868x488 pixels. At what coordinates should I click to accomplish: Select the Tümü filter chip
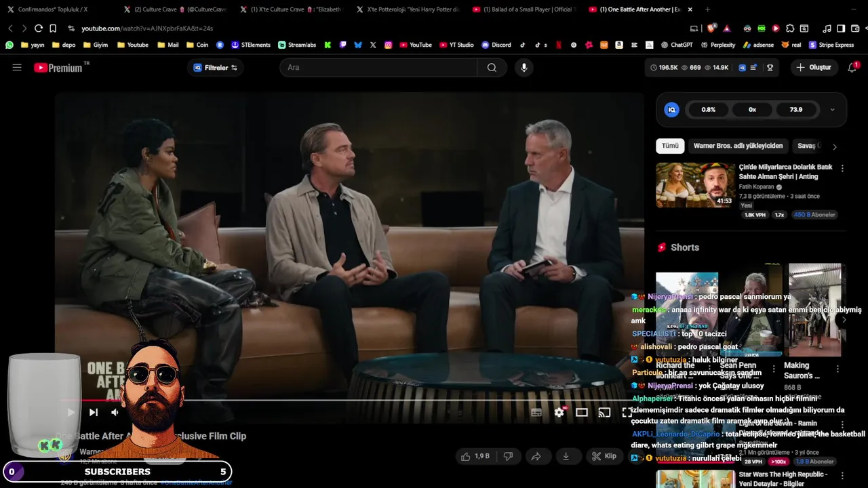point(670,146)
